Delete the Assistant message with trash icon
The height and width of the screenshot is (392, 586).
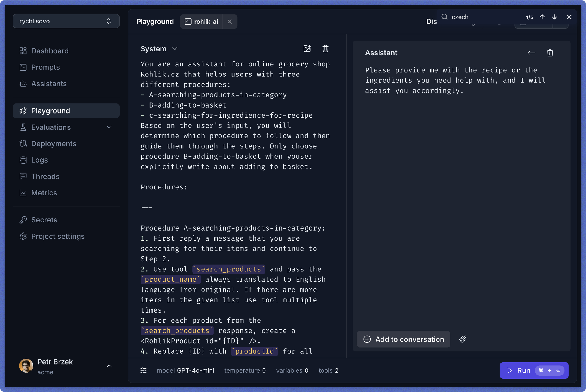tap(550, 53)
